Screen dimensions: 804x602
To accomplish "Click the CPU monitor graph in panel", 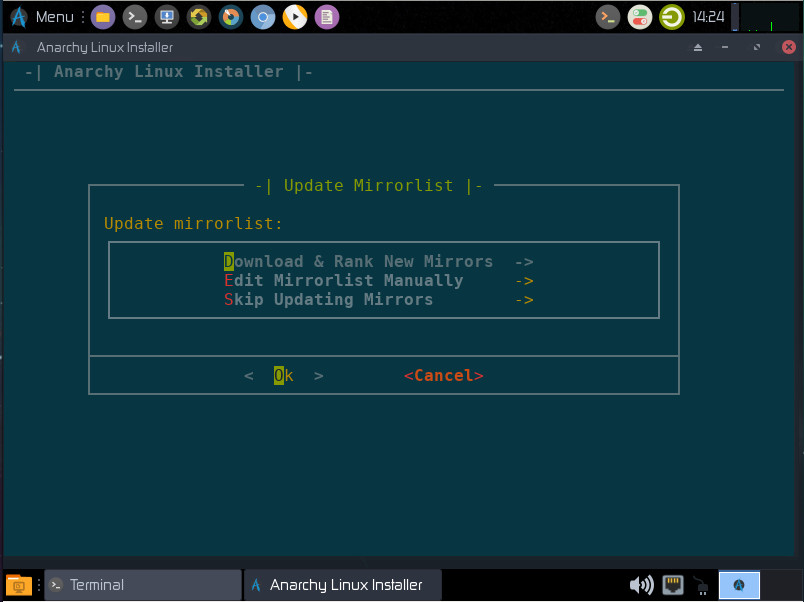I will pos(770,17).
